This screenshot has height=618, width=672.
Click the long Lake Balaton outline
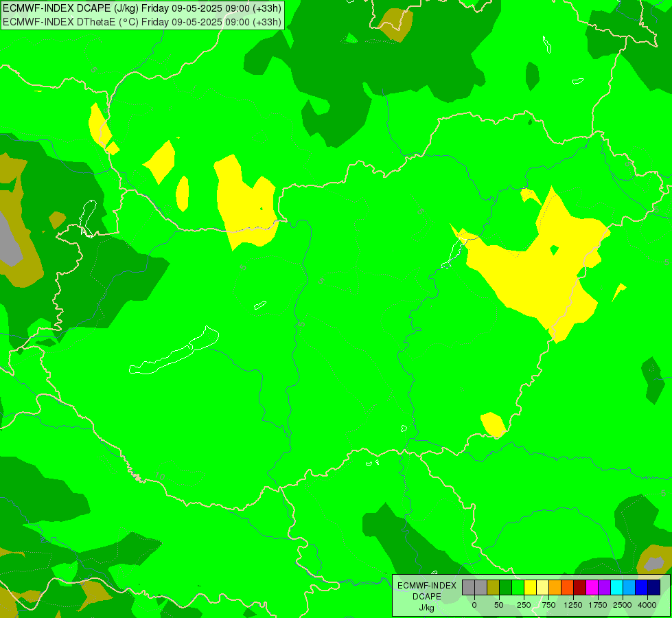(x=174, y=350)
